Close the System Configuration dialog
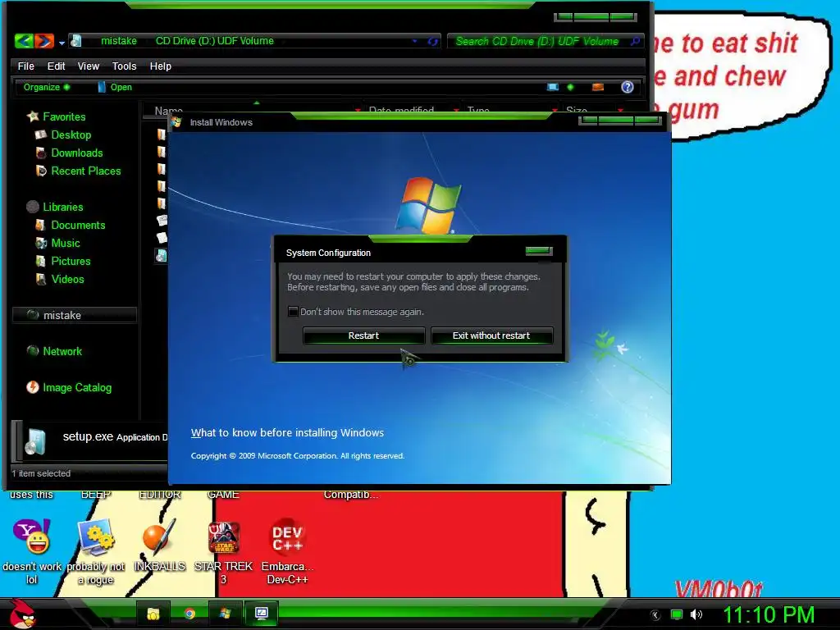Screen dimensions: 840x630 [538, 250]
